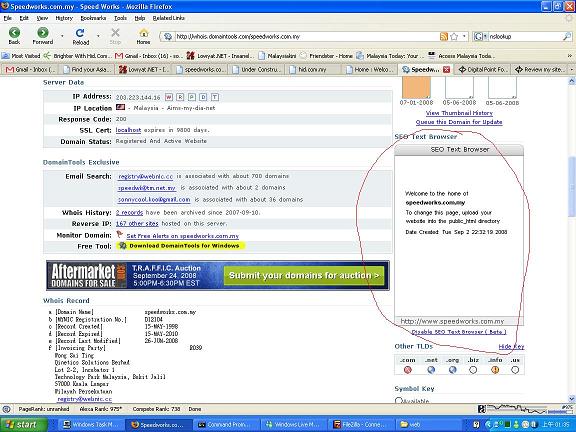Open the File menu
The width and height of the screenshot is (576, 432).
pos(7,18)
